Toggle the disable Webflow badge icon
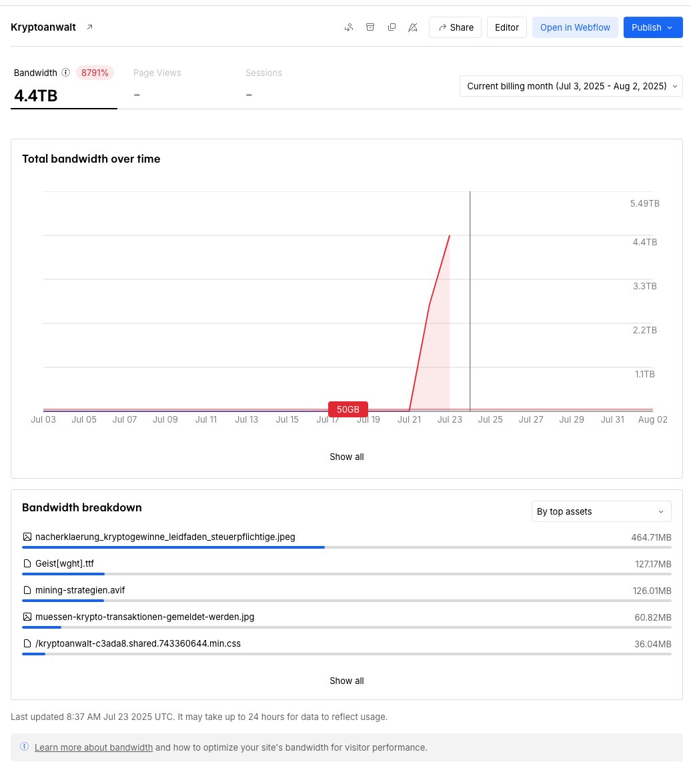The height and width of the screenshot is (784, 691). (x=413, y=27)
